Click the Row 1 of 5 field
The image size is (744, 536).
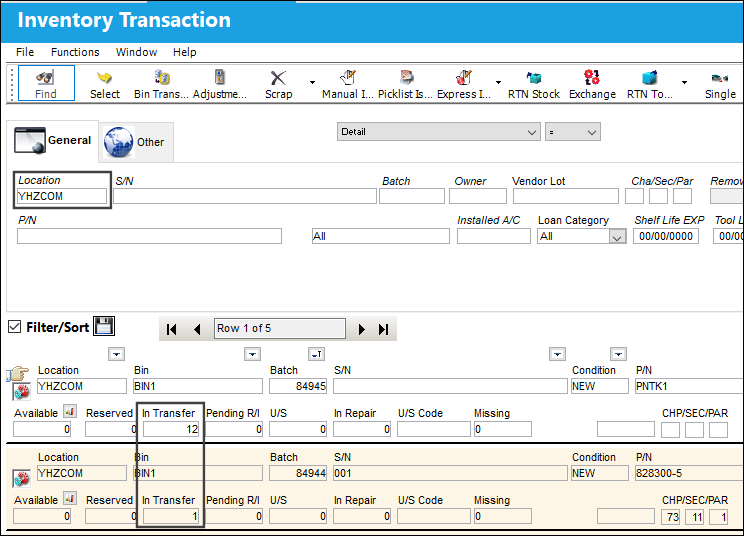280,329
